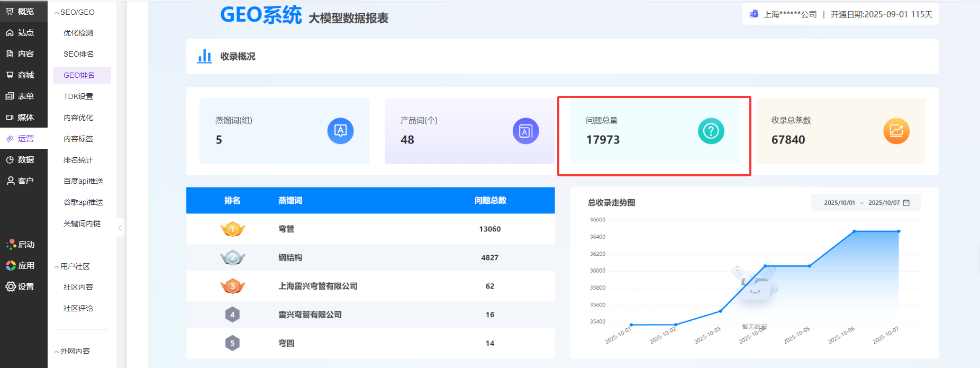The height and width of the screenshot is (368, 980).
Task: Collapse the SEO/GEO menu group
Action: coord(74,12)
